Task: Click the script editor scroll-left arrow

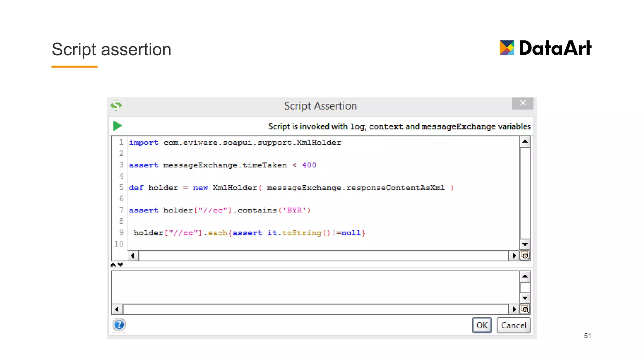Action: click(x=132, y=255)
